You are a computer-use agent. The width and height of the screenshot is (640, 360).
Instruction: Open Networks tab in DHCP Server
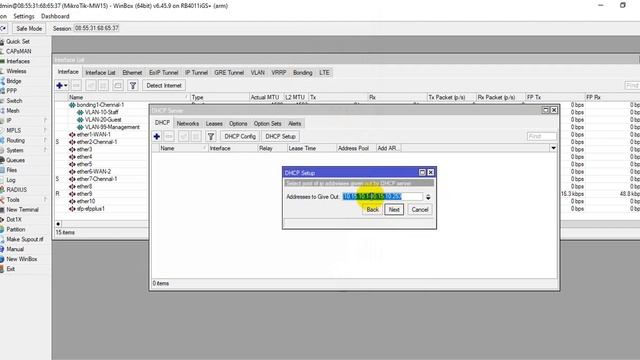click(x=188, y=124)
